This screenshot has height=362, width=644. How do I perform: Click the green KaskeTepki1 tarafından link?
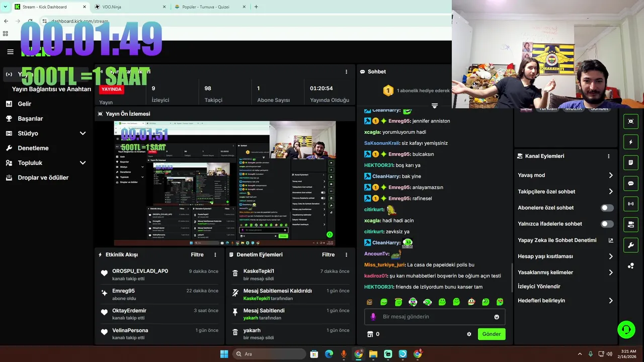tap(268, 298)
